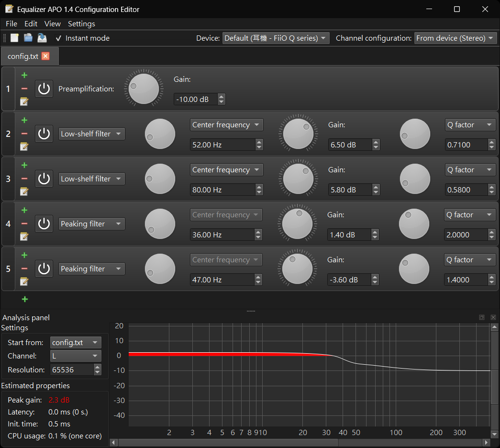Viewport: 500px width, 448px height.
Task: Open row 4 Q factor dropdown
Action: [x=469, y=215]
